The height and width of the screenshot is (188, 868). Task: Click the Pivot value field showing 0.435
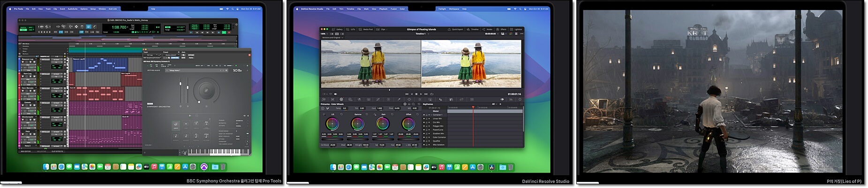[397, 109]
